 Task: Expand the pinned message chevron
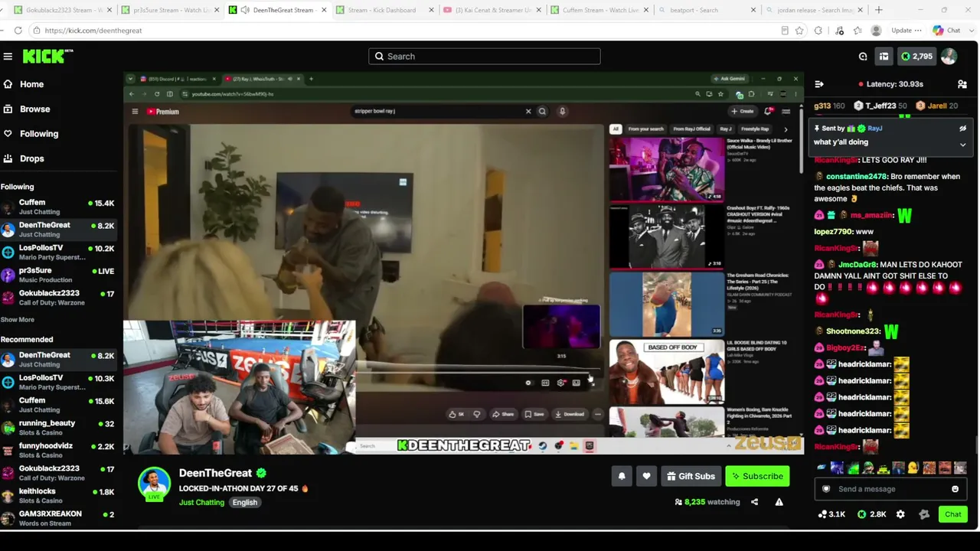pyautogui.click(x=962, y=144)
